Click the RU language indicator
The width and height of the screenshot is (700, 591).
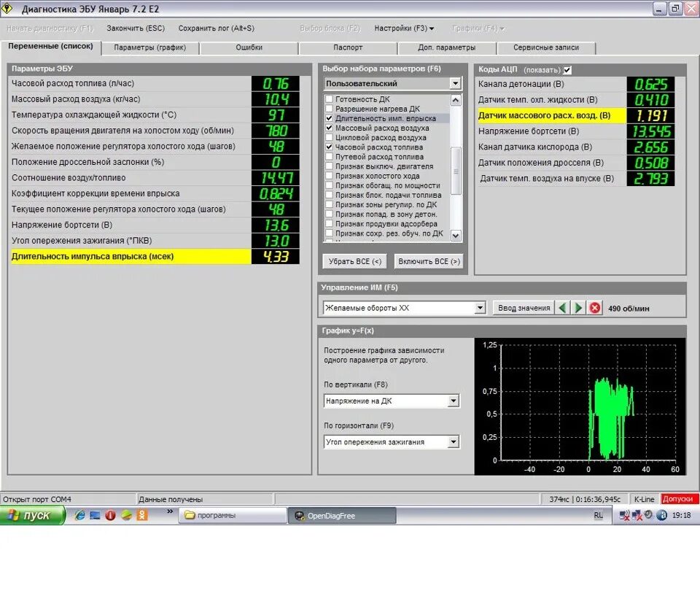point(598,516)
